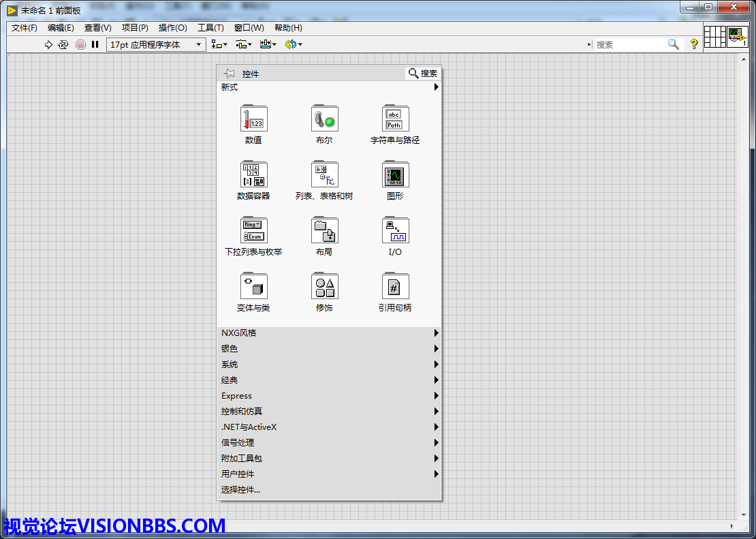Pin the 控件 palette with thumbtack
Image resolution: width=756 pixels, height=539 pixels.
click(230, 74)
